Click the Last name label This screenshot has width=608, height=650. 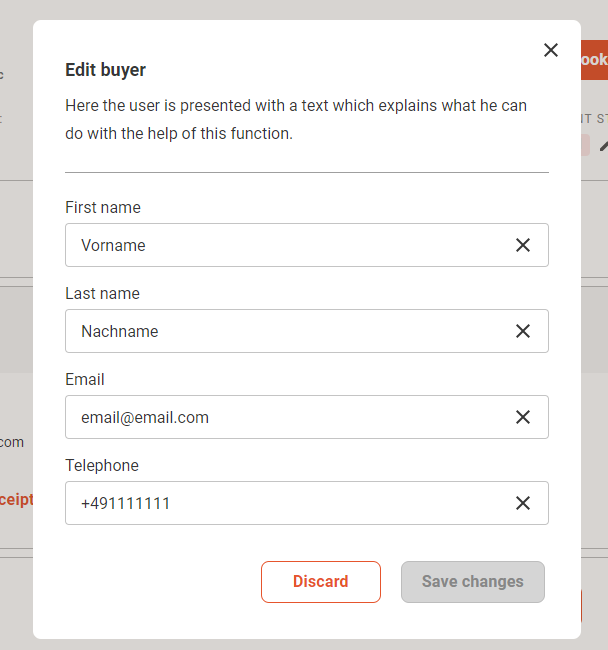click(x=102, y=293)
